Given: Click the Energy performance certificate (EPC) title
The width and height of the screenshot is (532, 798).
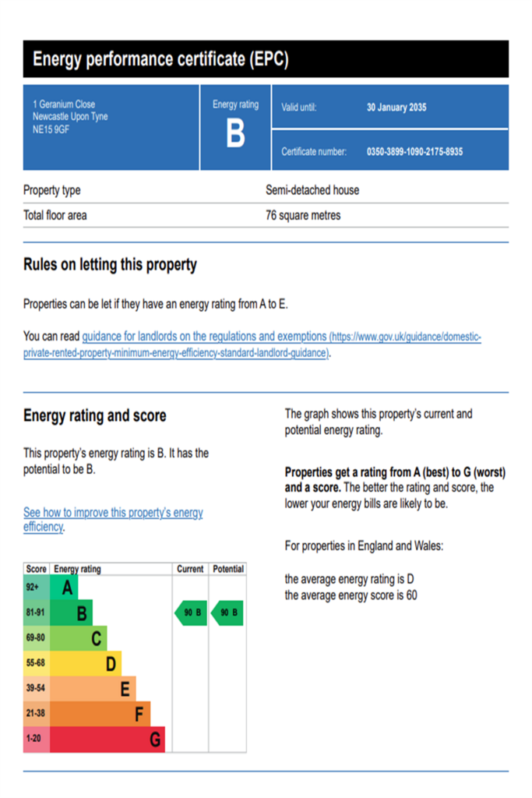Looking at the screenshot, I should pyautogui.click(x=160, y=59).
